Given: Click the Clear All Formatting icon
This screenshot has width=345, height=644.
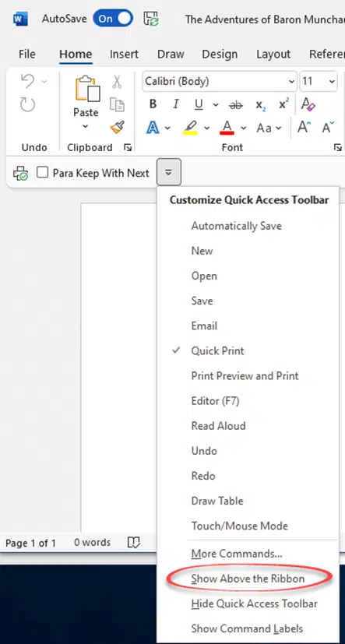Looking at the screenshot, I should pyautogui.click(x=308, y=104).
